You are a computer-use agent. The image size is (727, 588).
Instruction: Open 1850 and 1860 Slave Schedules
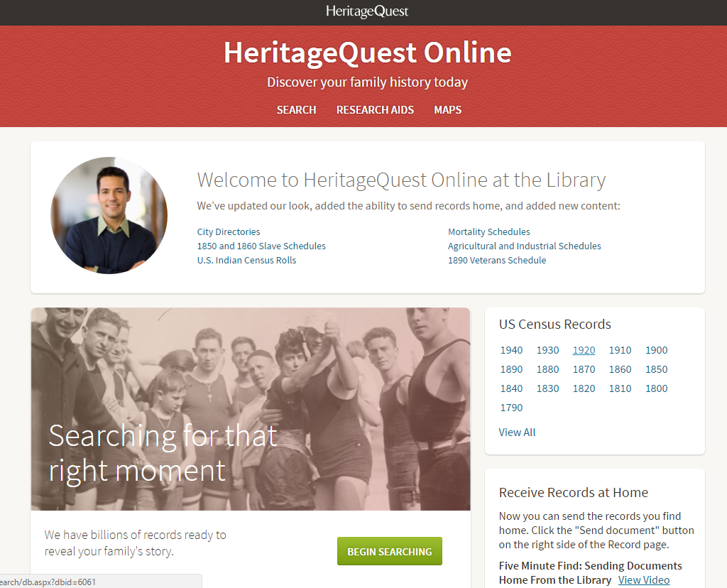(x=261, y=246)
